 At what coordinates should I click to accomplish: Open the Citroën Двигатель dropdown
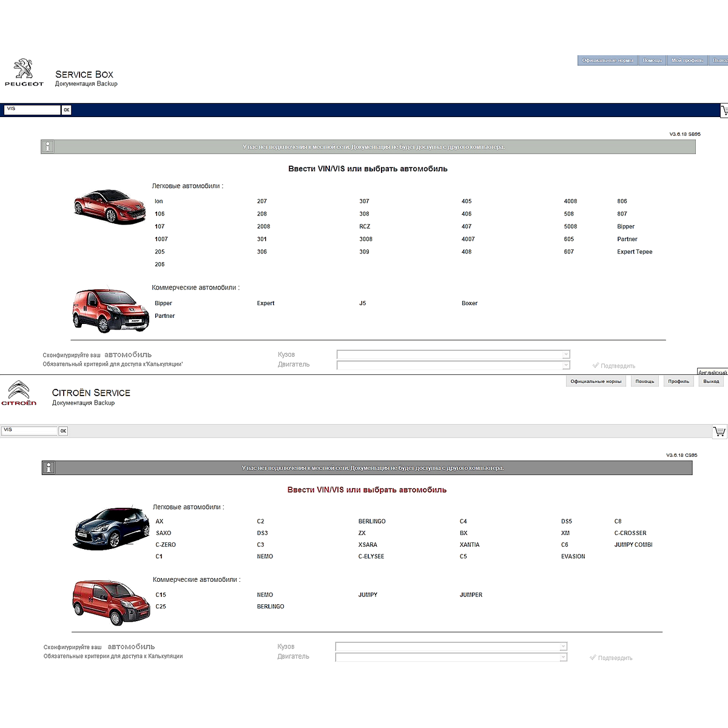(x=563, y=657)
